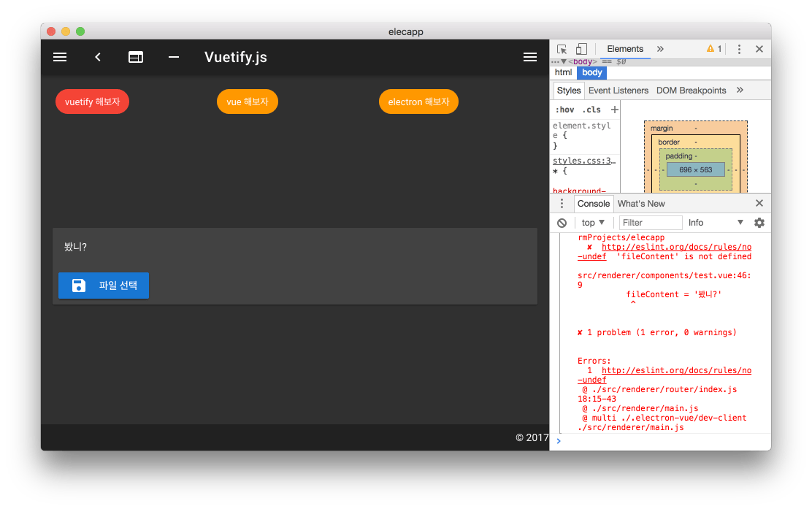Toggle the device toolbar icon in DevTools

pyautogui.click(x=581, y=49)
